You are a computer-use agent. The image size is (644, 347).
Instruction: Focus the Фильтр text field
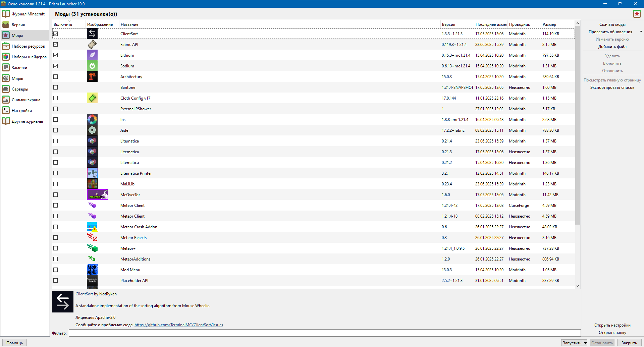click(325, 333)
